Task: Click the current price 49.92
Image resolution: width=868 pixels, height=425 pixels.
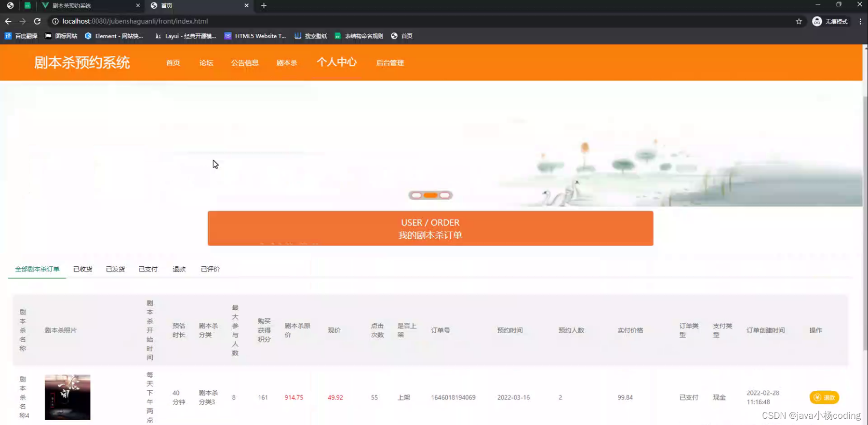Action: (335, 398)
